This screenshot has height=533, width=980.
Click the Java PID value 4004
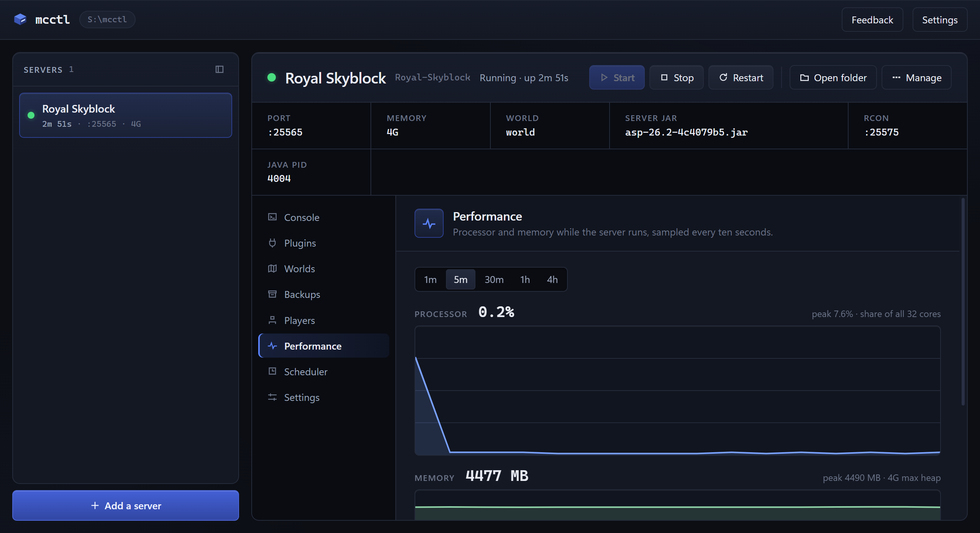(279, 178)
